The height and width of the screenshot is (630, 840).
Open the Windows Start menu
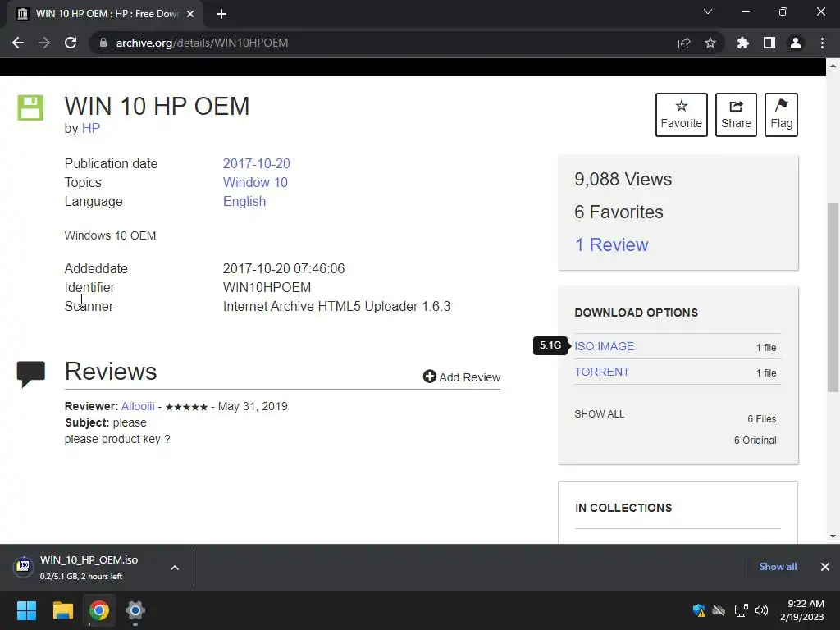click(26, 610)
